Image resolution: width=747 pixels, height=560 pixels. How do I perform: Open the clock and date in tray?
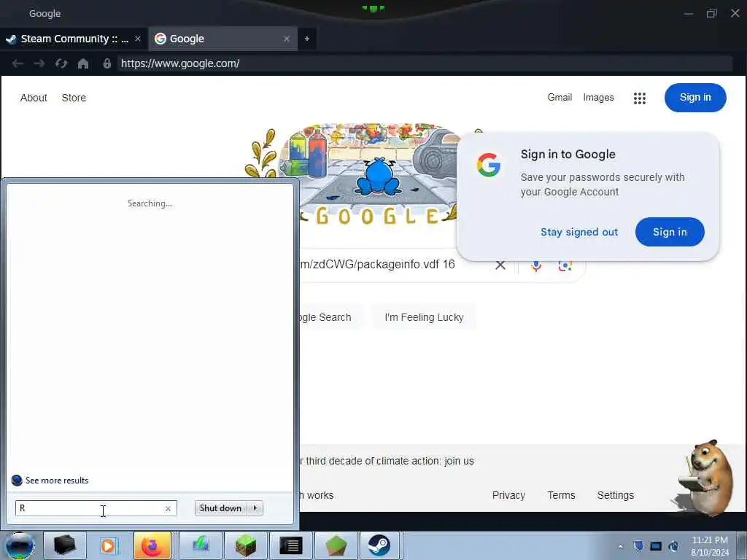709,546
